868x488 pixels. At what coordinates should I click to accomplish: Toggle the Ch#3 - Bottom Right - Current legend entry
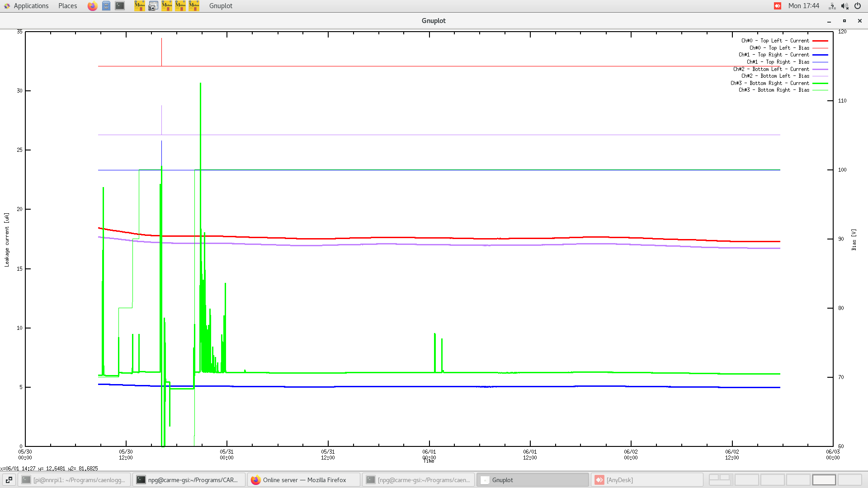pos(770,83)
